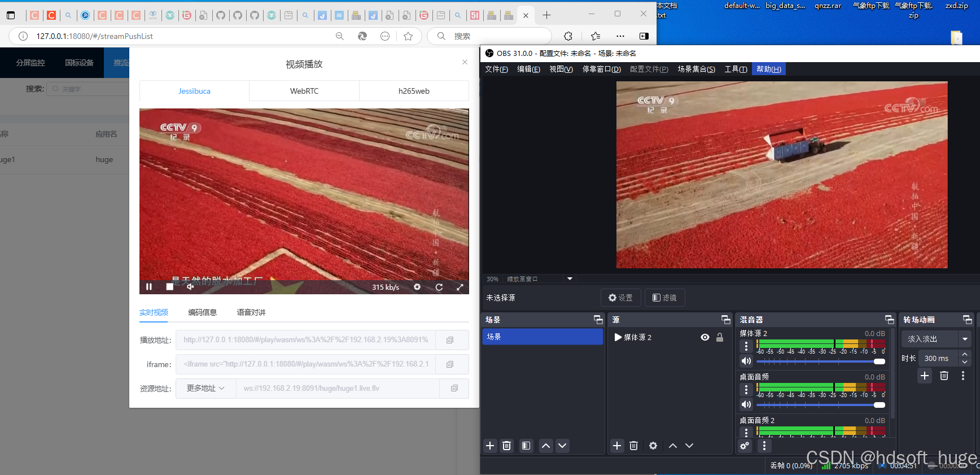Open the OBS preview scaling dropdown
This screenshot has width=980, height=475.
[x=570, y=279]
